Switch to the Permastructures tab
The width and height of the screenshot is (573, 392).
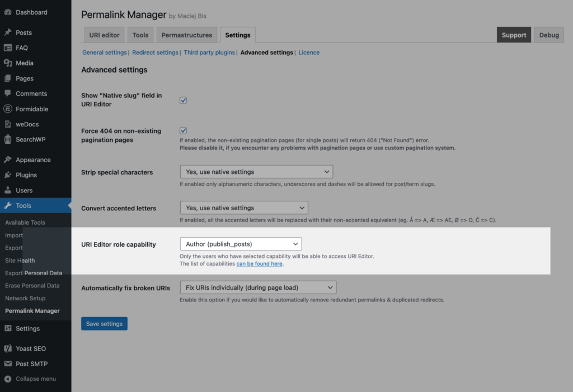point(187,35)
